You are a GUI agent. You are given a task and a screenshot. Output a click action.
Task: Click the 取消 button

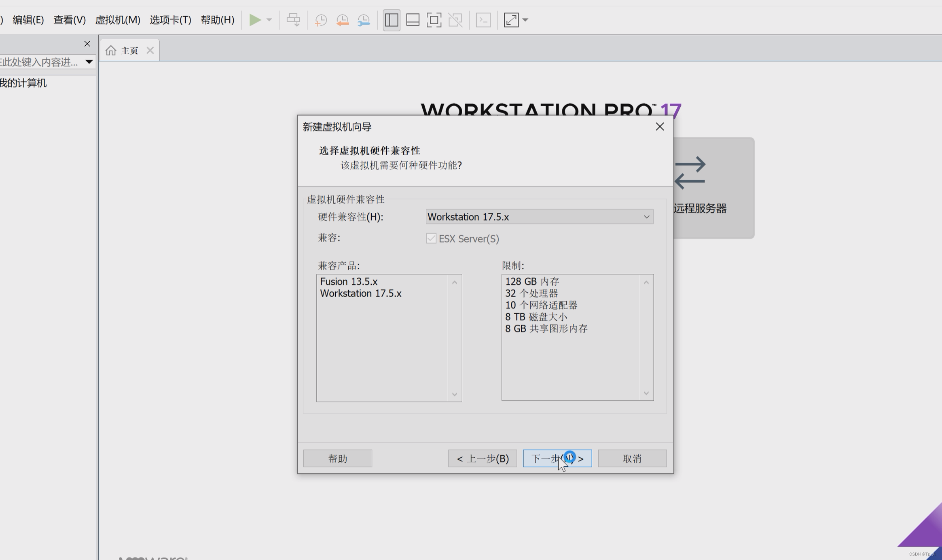[632, 458]
